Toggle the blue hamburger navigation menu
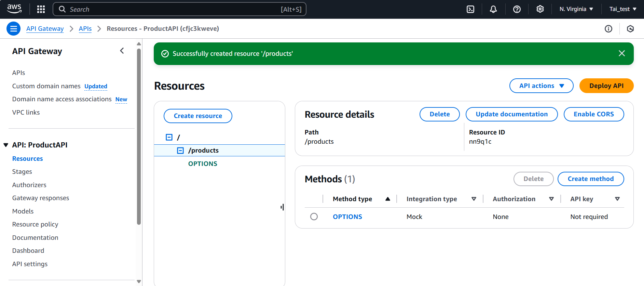Image resolution: width=644 pixels, height=286 pixels. coord(14,29)
